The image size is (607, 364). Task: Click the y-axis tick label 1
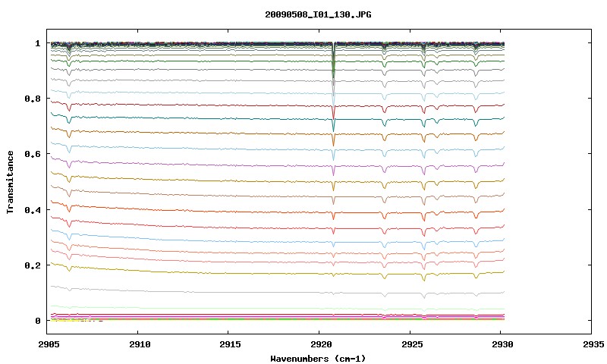[37, 43]
